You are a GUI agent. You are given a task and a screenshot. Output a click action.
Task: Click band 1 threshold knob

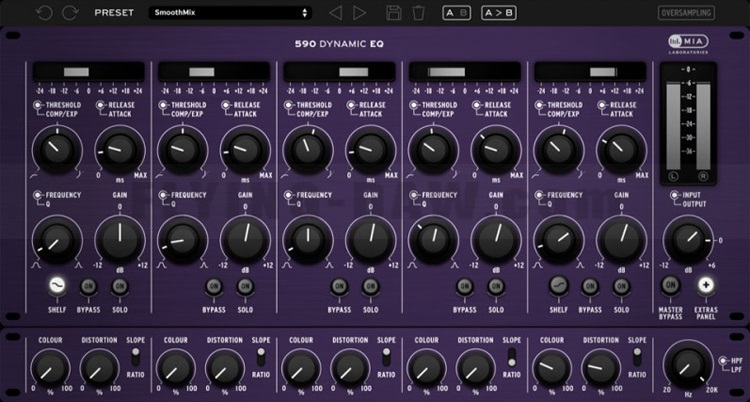coord(57,149)
